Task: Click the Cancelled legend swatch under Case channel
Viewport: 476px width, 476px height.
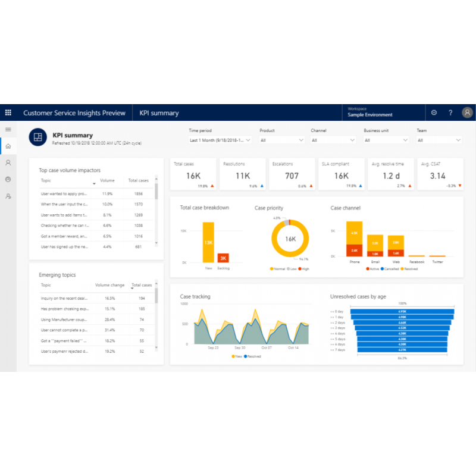Action: click(382, 269)
